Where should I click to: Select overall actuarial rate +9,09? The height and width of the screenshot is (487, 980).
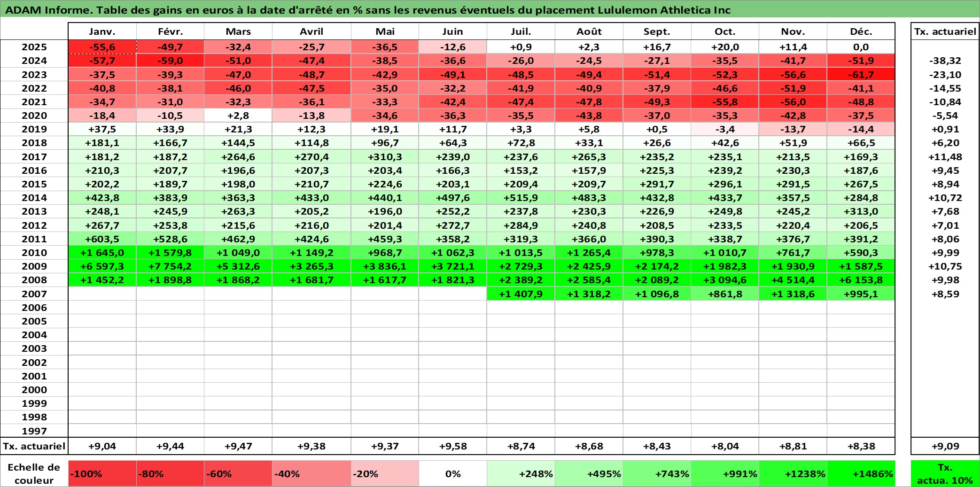pos(945,446)
